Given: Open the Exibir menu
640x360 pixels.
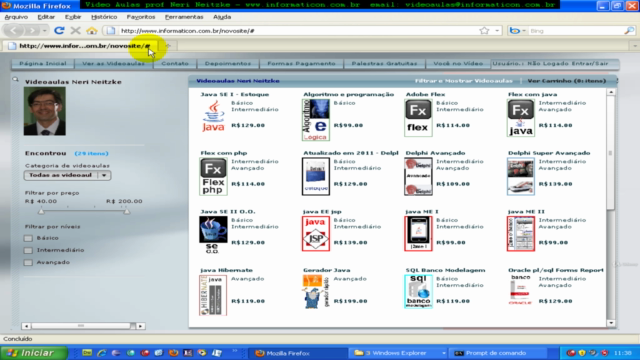Looking at the screenshot, I should coord(73,17).
